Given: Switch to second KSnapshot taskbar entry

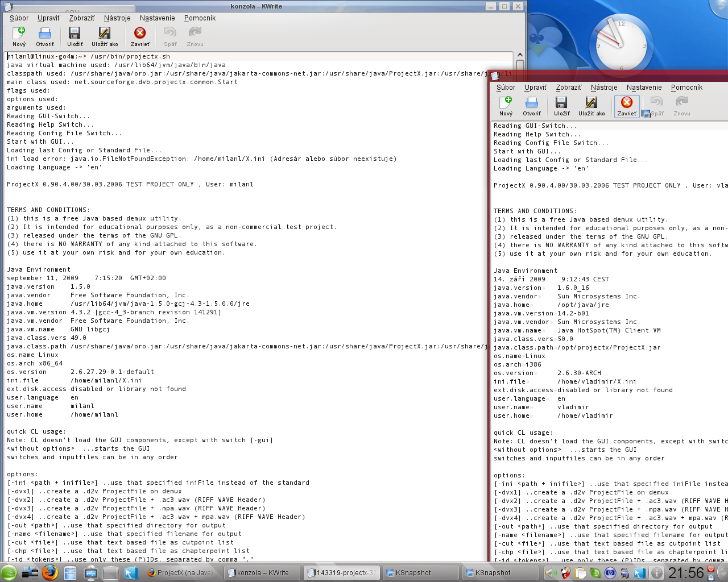Looking at the screenshot, I should [x=501, y=573].
